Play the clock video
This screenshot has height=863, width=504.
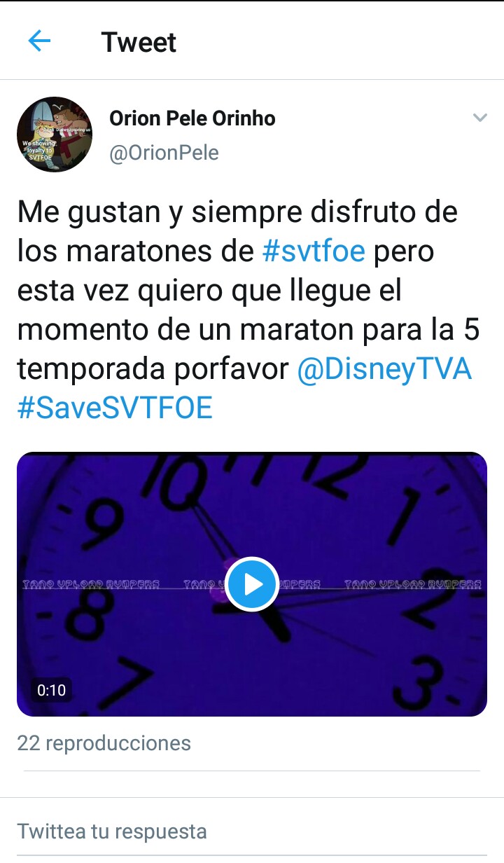[x=253, y=584]
